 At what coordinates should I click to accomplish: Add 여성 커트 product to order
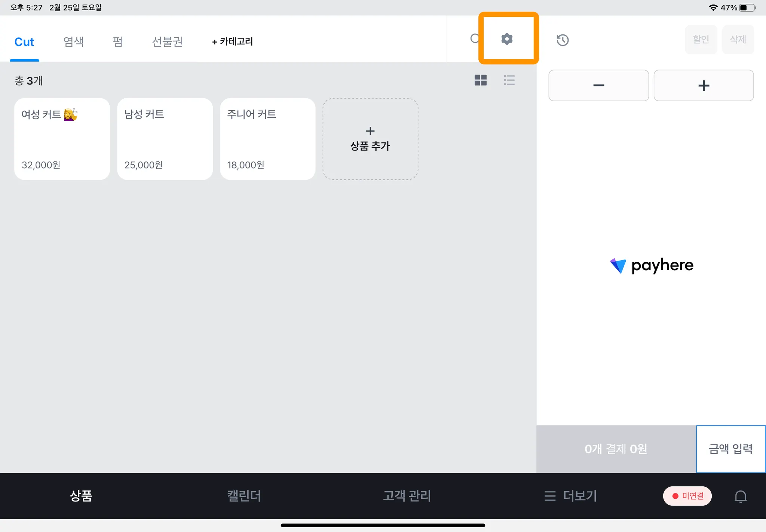tap(62, 139)
